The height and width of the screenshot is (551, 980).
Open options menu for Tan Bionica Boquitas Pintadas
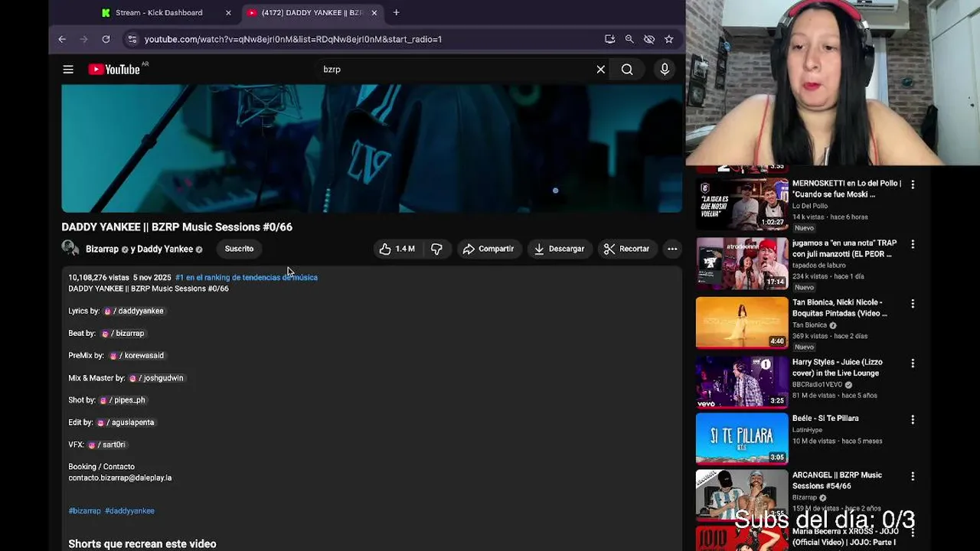click(913, 304)
